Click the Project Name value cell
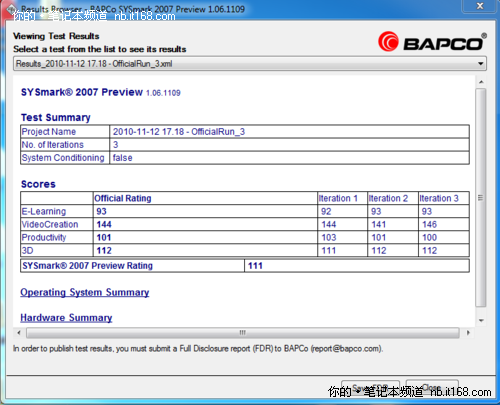Viewport: 500px width, 405px height. tap(289, 132)
